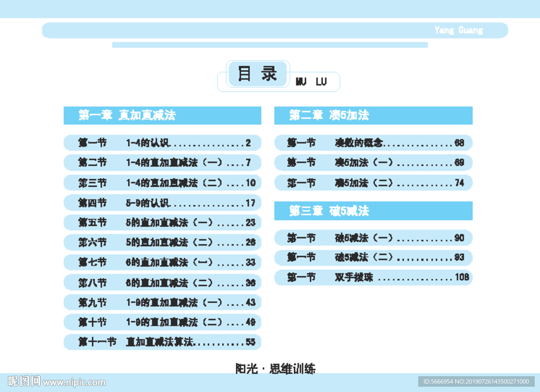540x392 pixels.
Task: Select the 凑5加法(二) row
Action: 373,183
